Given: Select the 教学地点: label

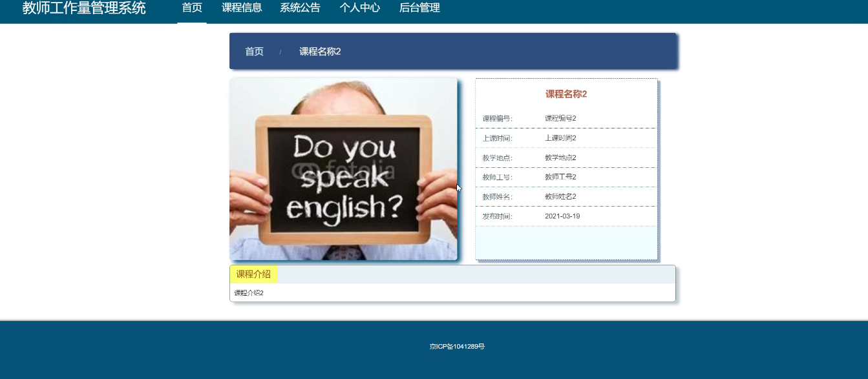Looking at the screenshot, I should (x=497, y=158).
